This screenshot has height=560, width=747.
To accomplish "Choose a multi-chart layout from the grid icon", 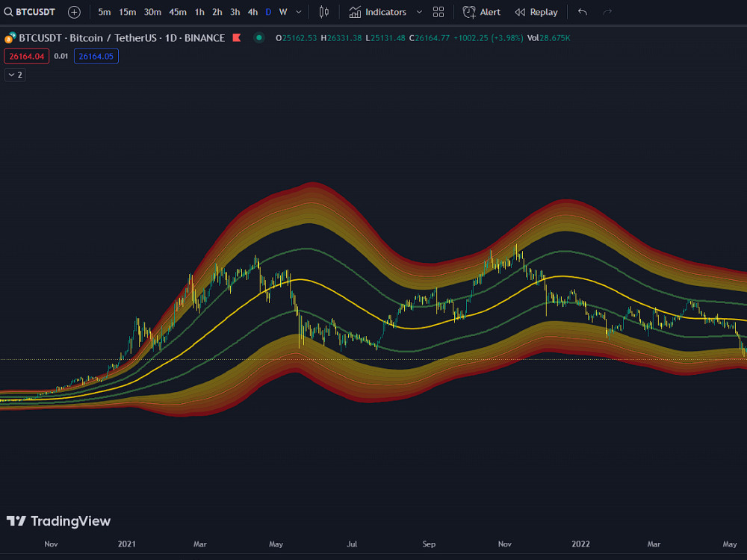I will [438, 12].
